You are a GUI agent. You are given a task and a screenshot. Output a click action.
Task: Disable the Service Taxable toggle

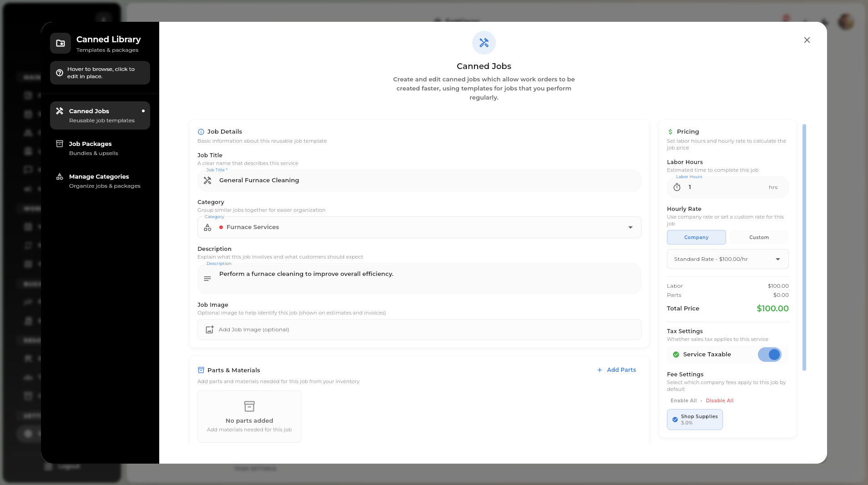coord(770,355)
